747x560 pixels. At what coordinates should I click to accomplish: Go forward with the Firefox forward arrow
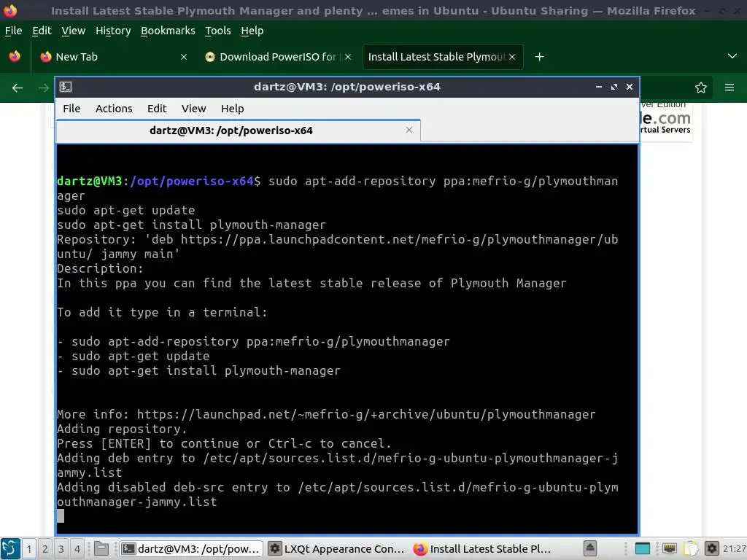43,87
